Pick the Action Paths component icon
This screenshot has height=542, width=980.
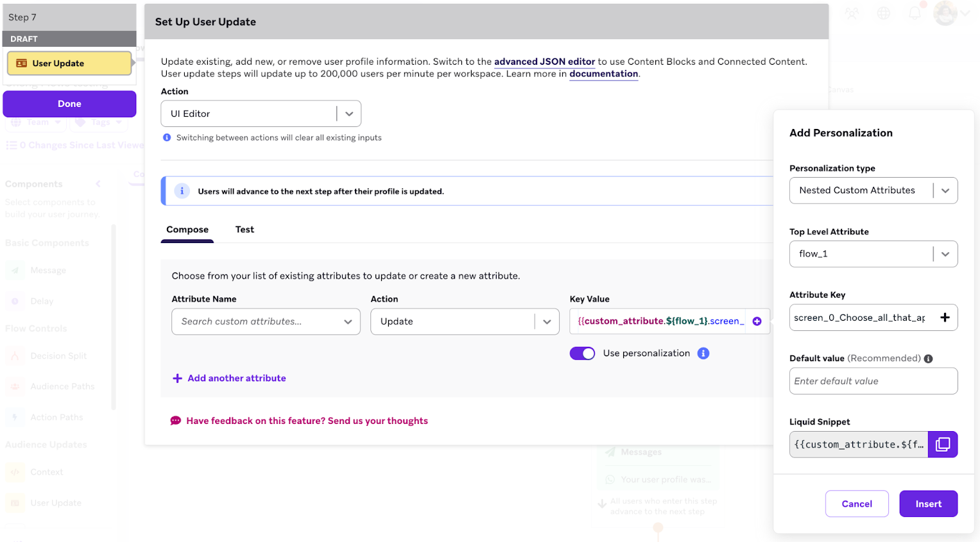coord(14,416)
